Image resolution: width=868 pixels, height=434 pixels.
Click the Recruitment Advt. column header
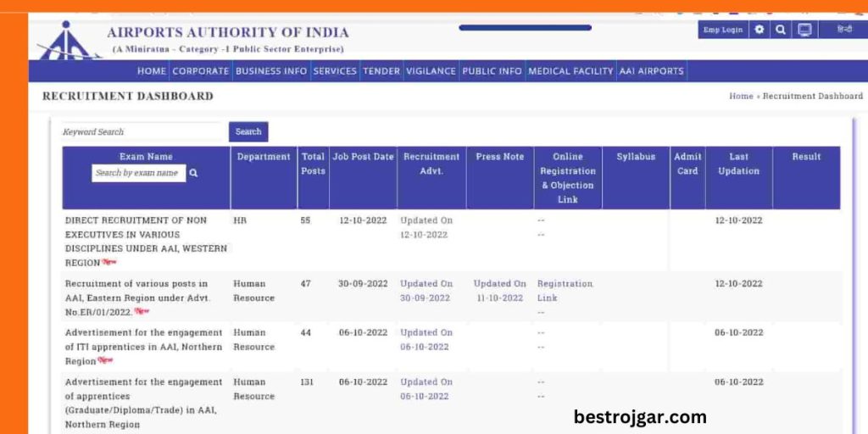431,164
